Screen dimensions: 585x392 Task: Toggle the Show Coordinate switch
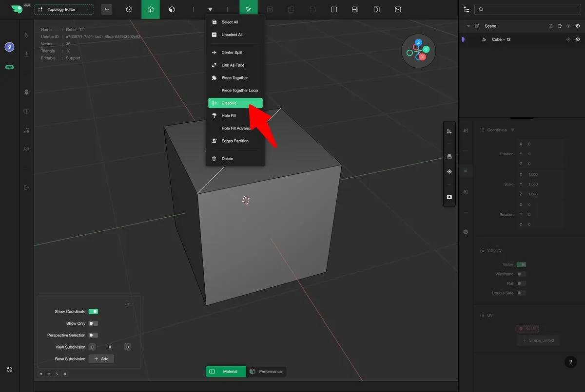(93, 312)
